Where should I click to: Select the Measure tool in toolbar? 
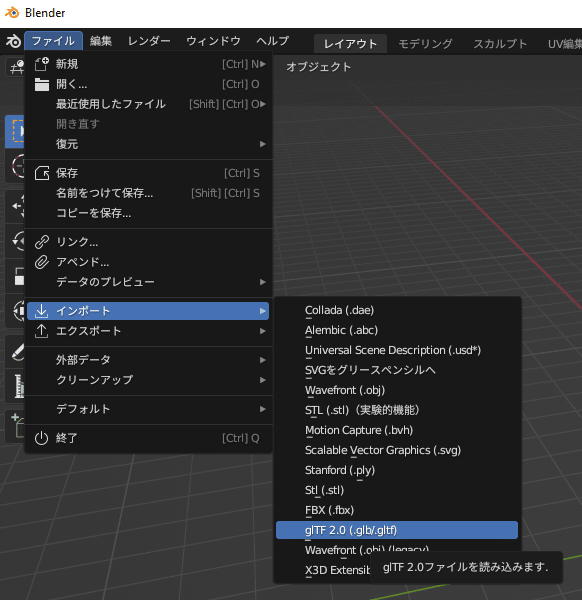coord(15,386)
